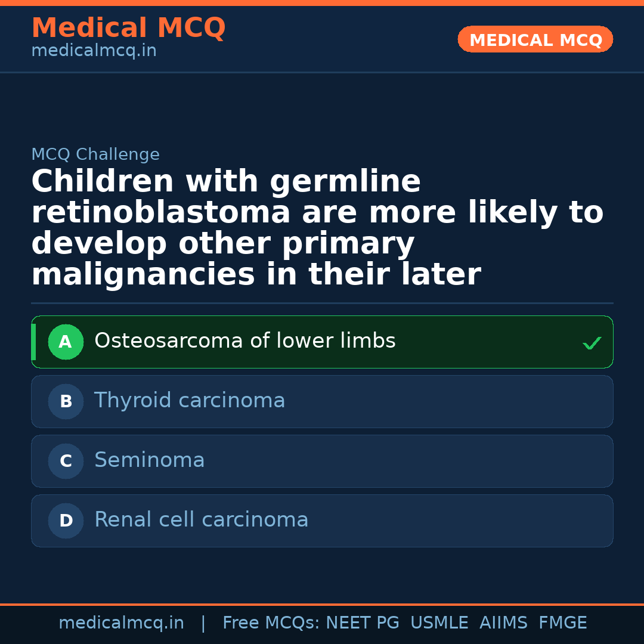Click the B letter circle icon
The height and width of the screenshot is (644, 644).
click(x=66, y=402)
